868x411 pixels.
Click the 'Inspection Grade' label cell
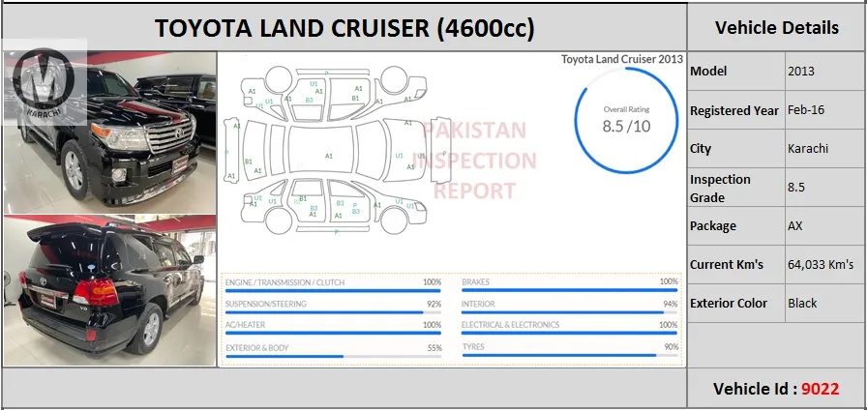[x=736, y=188]
